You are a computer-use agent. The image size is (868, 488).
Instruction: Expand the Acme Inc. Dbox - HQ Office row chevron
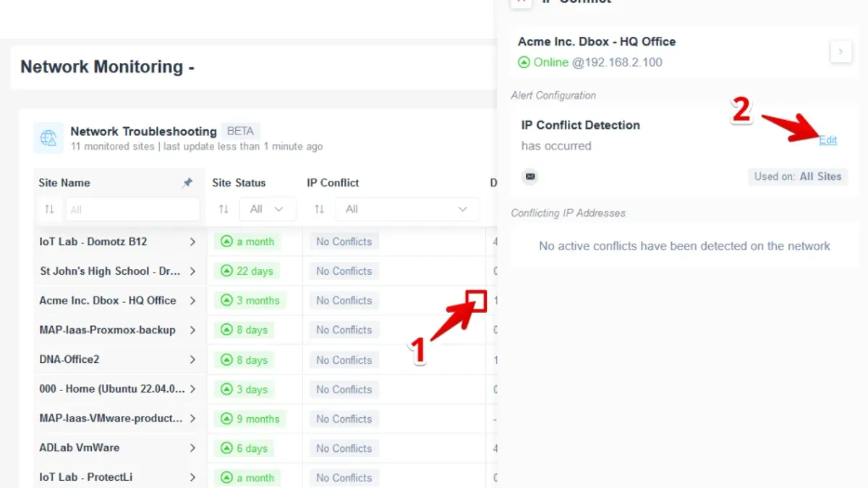click(x=192, y=301)
